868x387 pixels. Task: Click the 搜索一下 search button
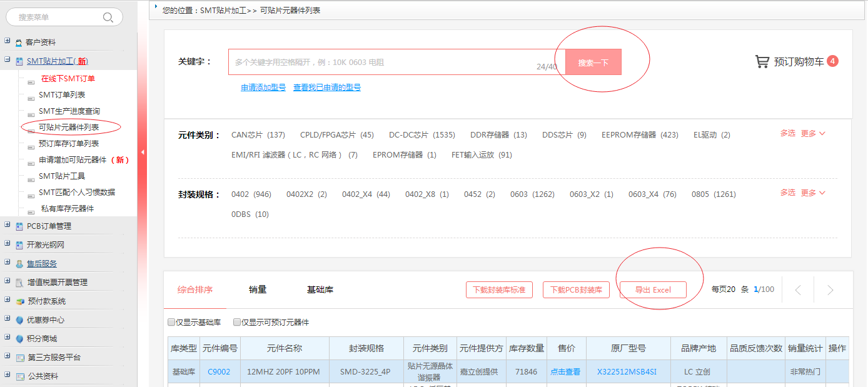coord(593,63)
